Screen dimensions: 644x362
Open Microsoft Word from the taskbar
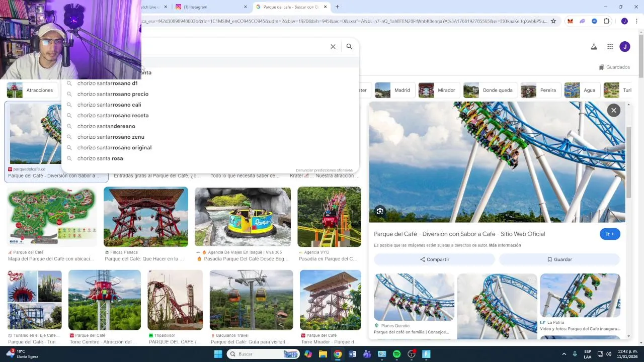tap(352, 354)
